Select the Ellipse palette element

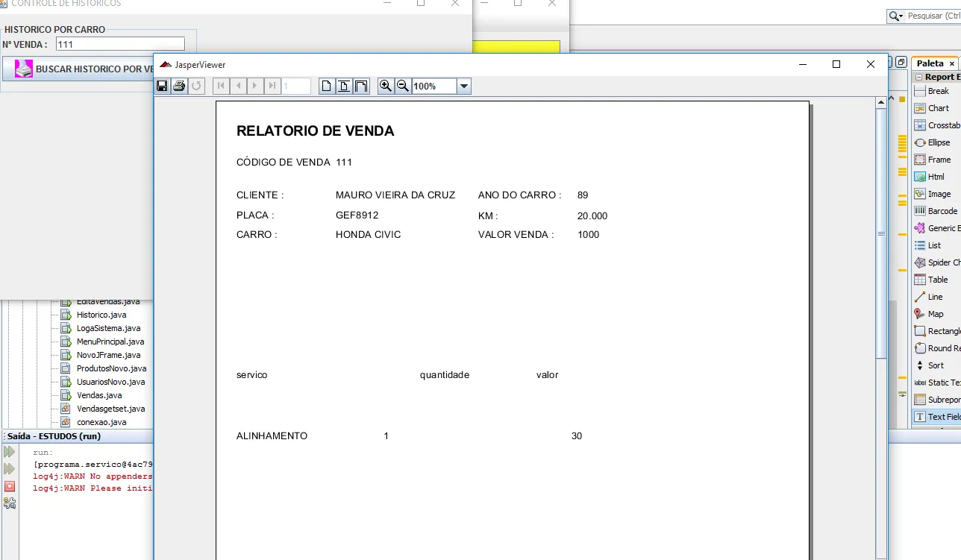tap(938, 142)
